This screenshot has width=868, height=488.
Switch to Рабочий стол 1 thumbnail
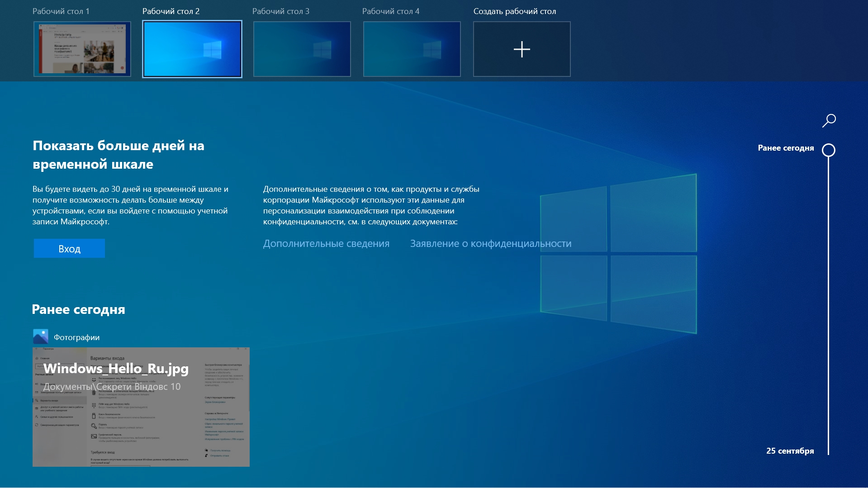pyautogui.click(x=82, y=49)
